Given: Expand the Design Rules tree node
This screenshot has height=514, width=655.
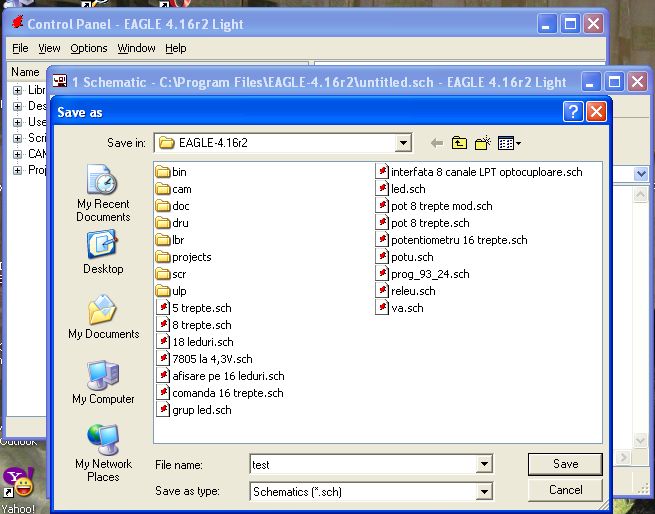Looking at the screenshot, I should click(x=17, y=106).
